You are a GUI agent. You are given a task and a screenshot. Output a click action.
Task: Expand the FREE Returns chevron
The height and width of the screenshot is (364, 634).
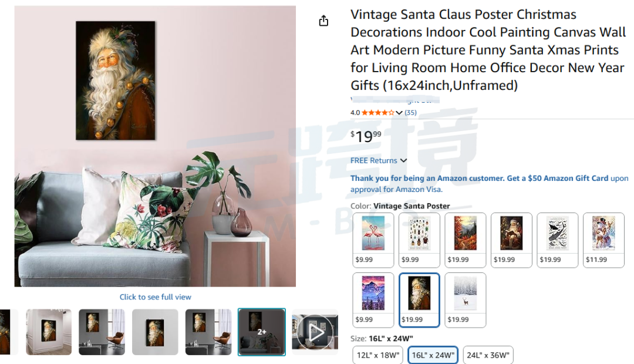coord(403,160)
